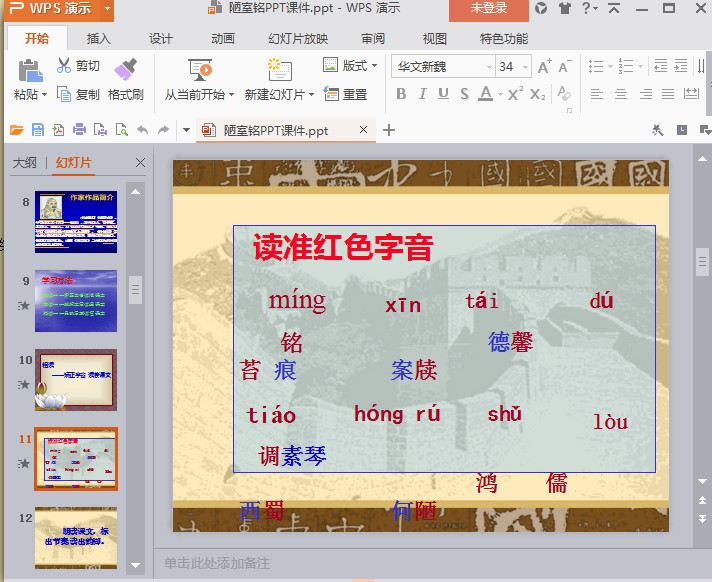Justify text alignment
This screenshot has width=712, height=582.
pos(668,94)
